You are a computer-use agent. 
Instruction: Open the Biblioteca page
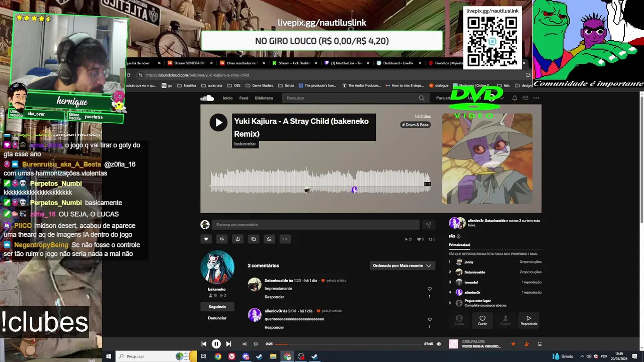(x=264, y=98)
